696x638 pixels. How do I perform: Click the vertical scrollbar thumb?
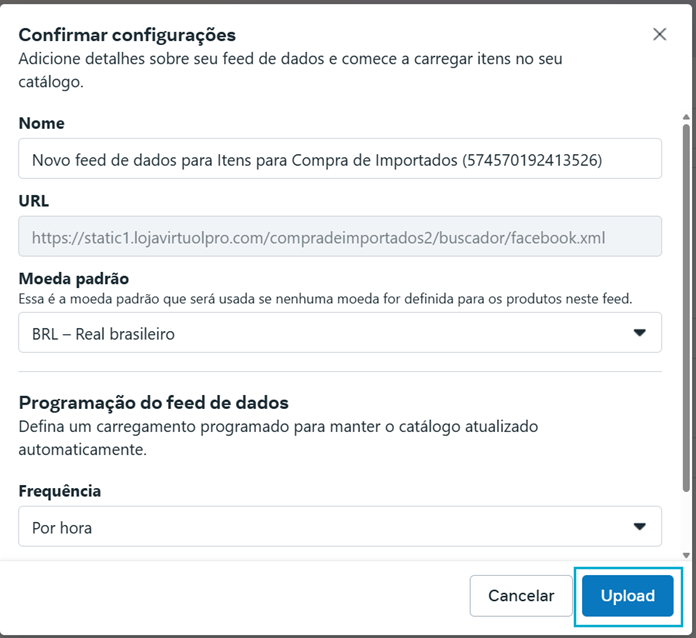pyautogui.click(x=686, y=308)
